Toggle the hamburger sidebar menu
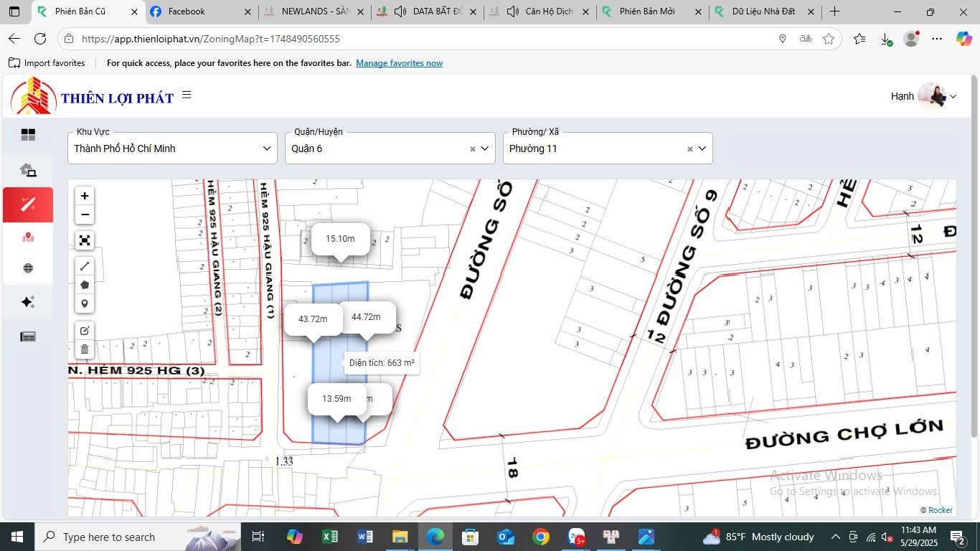The image size is (980, 551). [187, 95]
